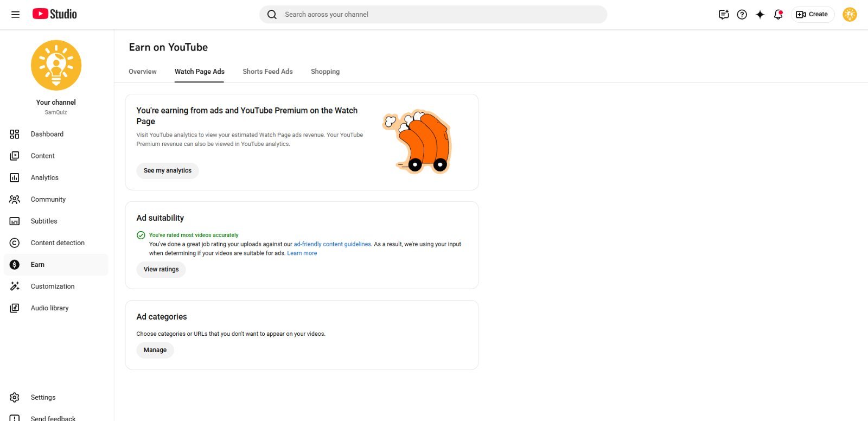The image size is (868, 421).
Task: Click the search magnifier icon
Action: point(272,15)
